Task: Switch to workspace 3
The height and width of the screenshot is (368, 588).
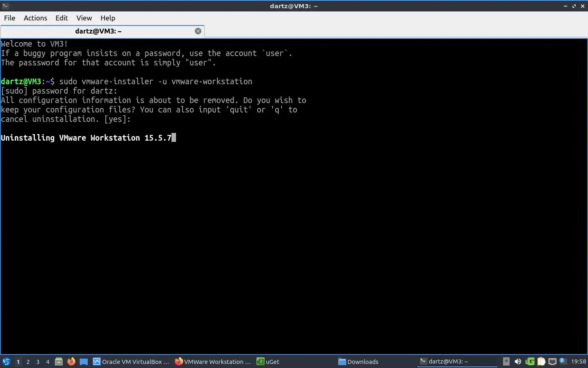Action: click(38, 361)
